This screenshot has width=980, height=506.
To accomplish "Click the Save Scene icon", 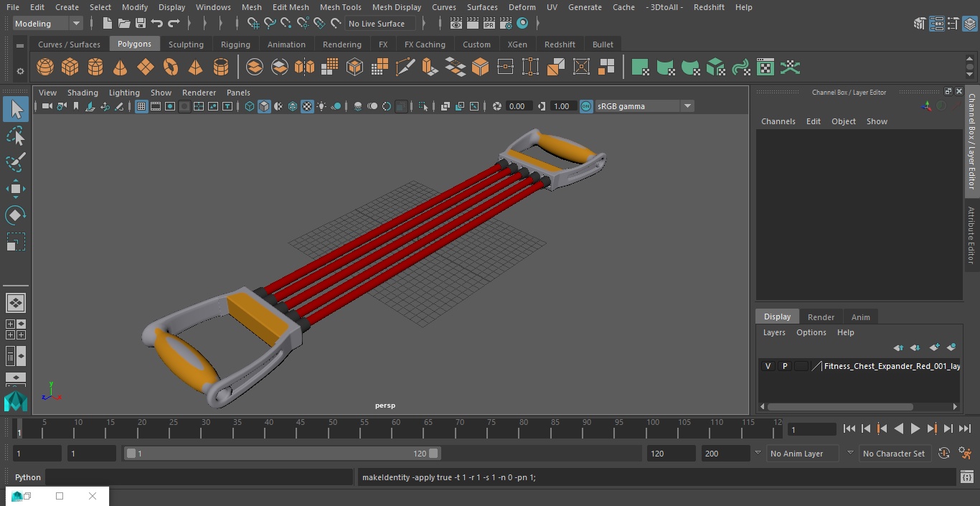I will pyautogui.click(x=141, y=24).
